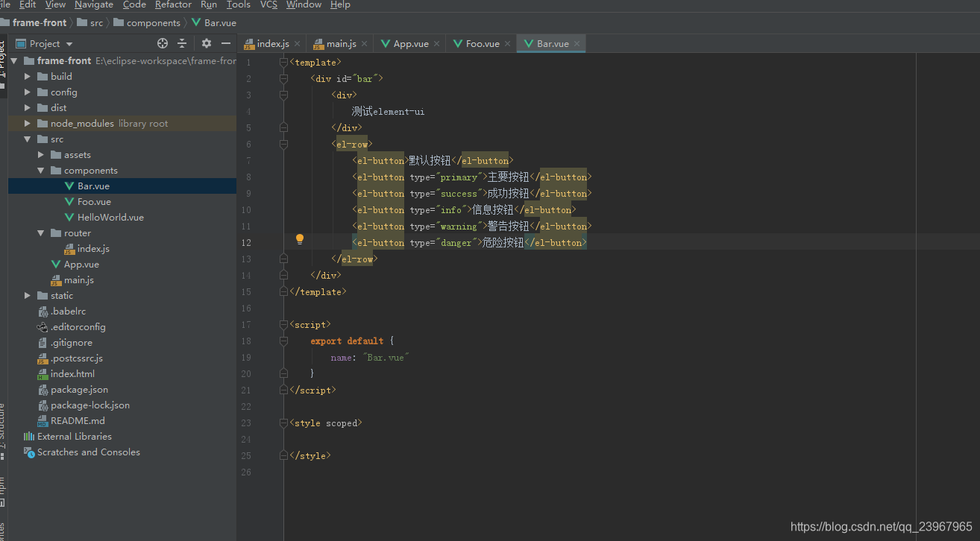Fold the template tag at line 1
Viewport: 980px width, 541px height.
pos(283,62)
